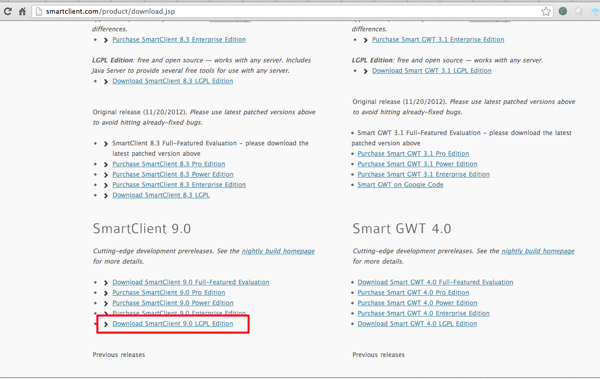Open Purchase SmartClient 9.0 Pro Edition link
The image size is (600, 379).
pyautogui.click(x=169, y=292)
